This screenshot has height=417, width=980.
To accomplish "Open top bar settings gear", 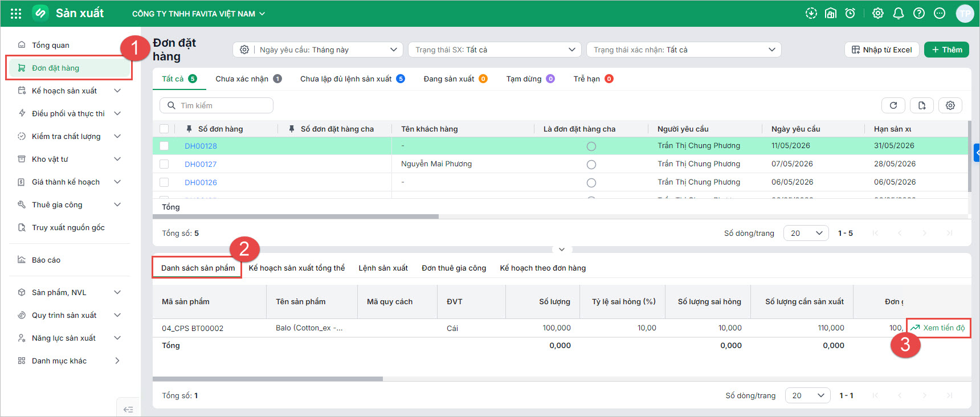I will pyautogui.click(x=878, y=13).
